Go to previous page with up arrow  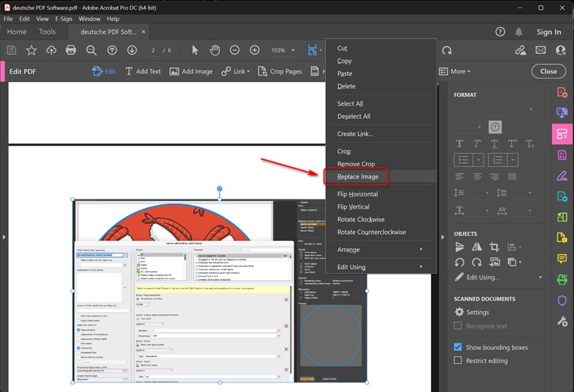112,50
